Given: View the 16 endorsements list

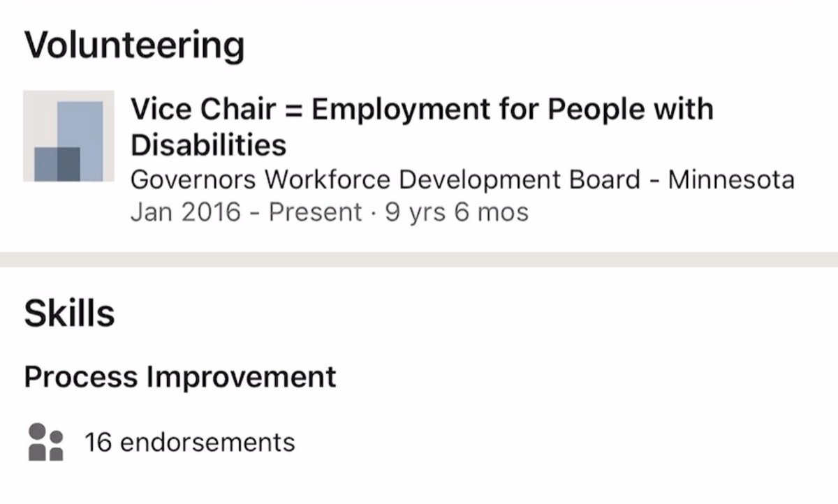Looking at the screenshot, I should pyautogui.click(x=189, y=442).
